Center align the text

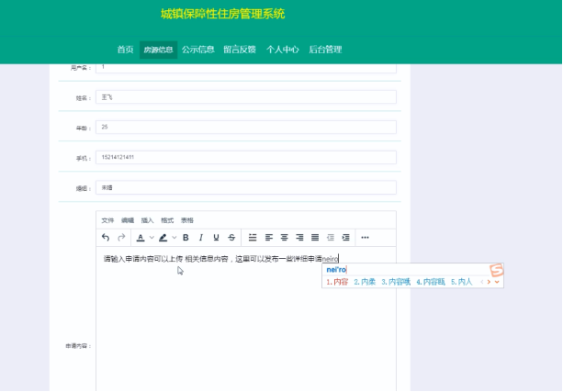pos(285,238)
